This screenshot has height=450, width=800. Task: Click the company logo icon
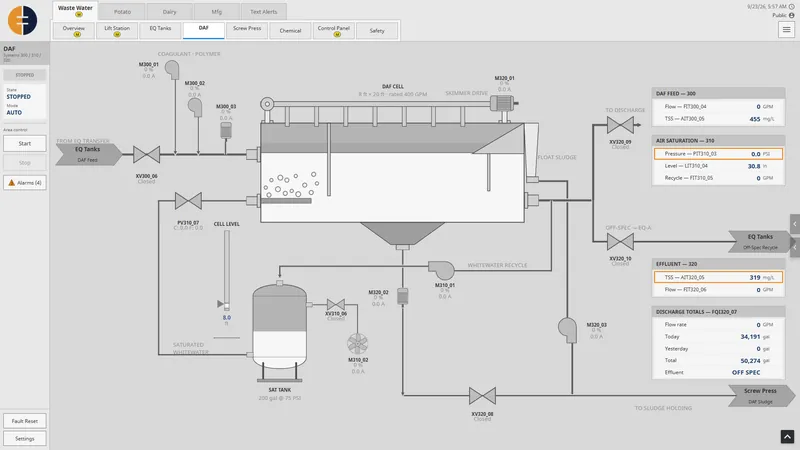pos(22,20)
